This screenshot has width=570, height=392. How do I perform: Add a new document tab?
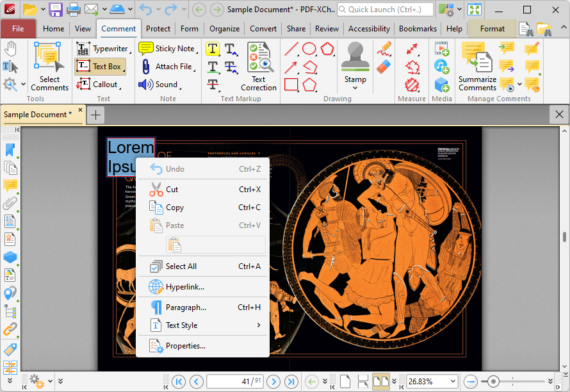coord(96,115)
